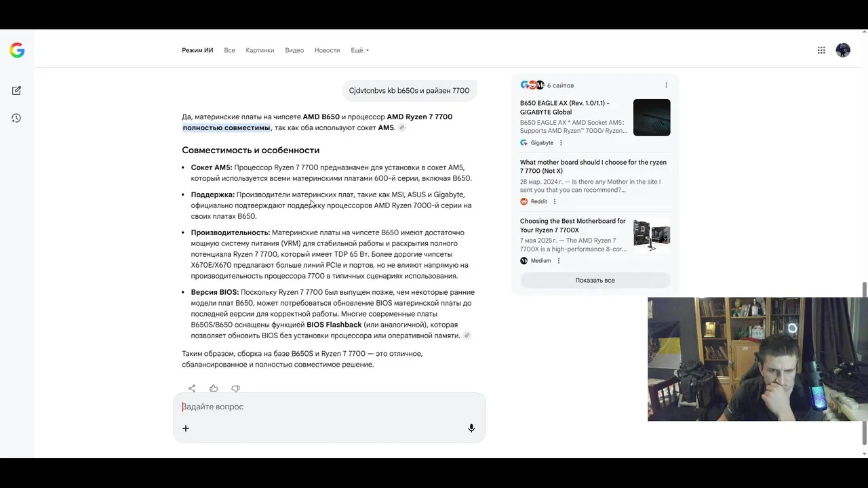The width and height of the screenshot is (868, 488).
Task: Open the 'Картинки' tab
Action: point(260,50)
